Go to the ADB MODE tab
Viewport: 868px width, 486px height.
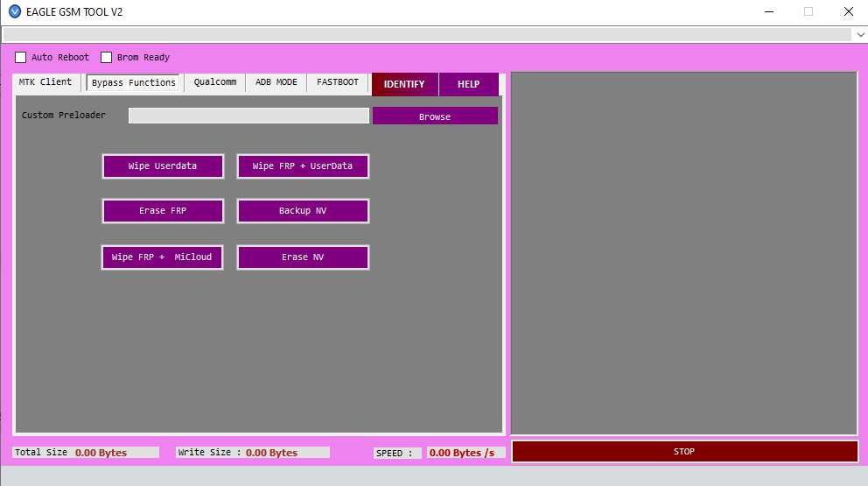click(276, 82)
